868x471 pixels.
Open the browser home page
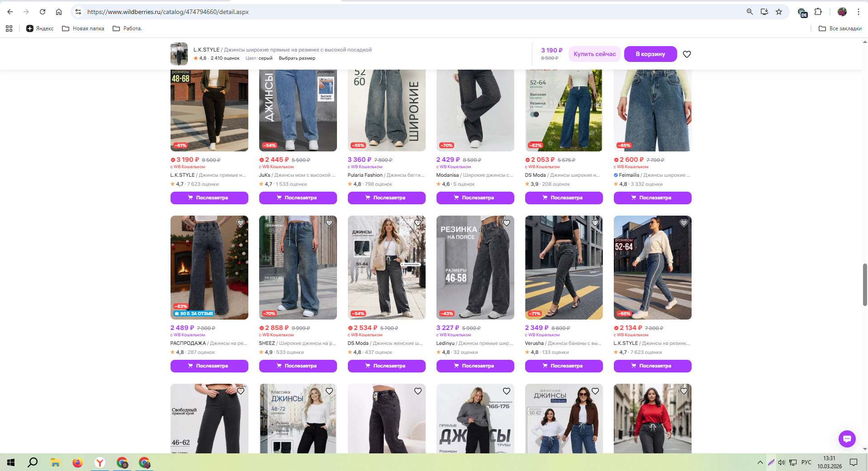pos(59,12)
